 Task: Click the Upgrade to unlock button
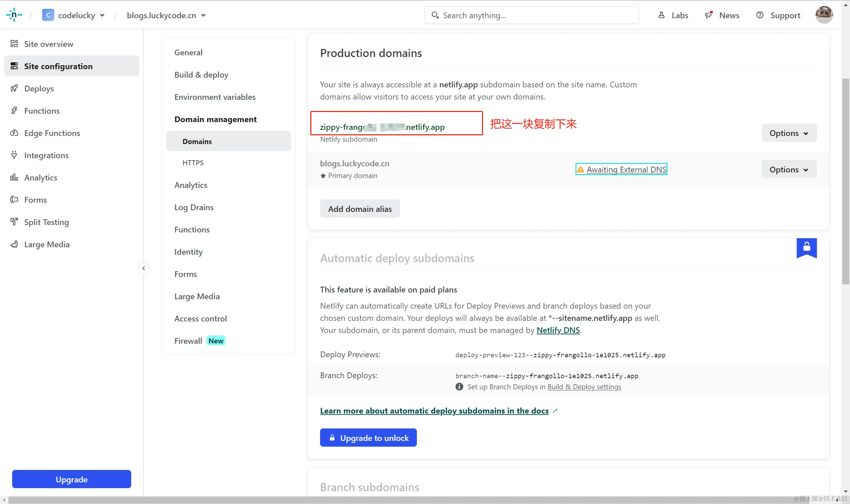368,438
